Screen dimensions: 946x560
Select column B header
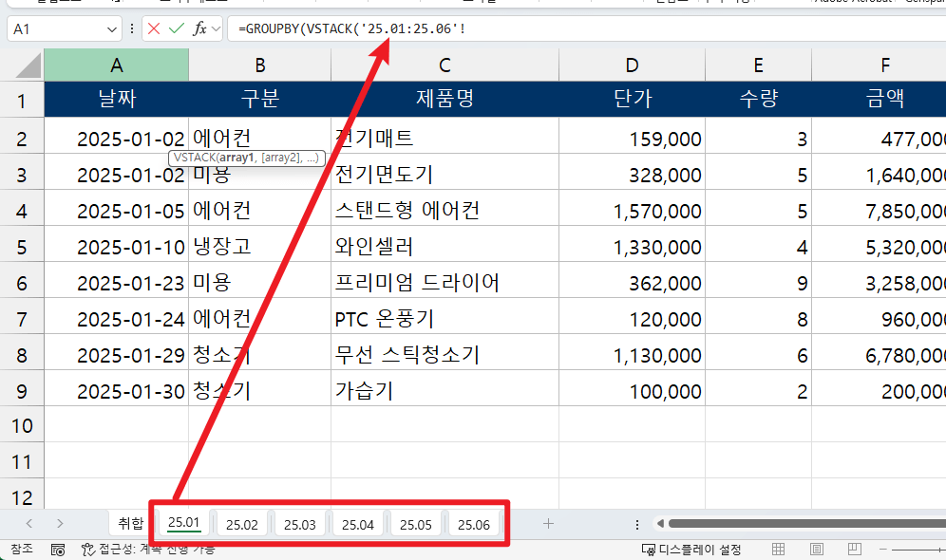pyautogui.click(x=260, y=65)
